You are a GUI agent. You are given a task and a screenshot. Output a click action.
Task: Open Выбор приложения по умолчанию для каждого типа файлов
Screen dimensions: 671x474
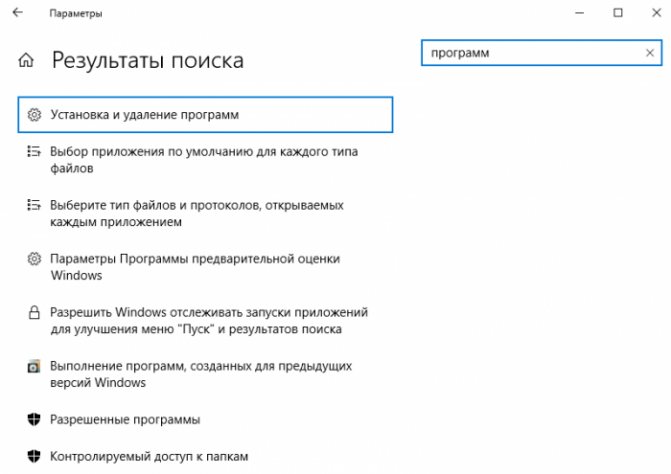pos(204,160)
